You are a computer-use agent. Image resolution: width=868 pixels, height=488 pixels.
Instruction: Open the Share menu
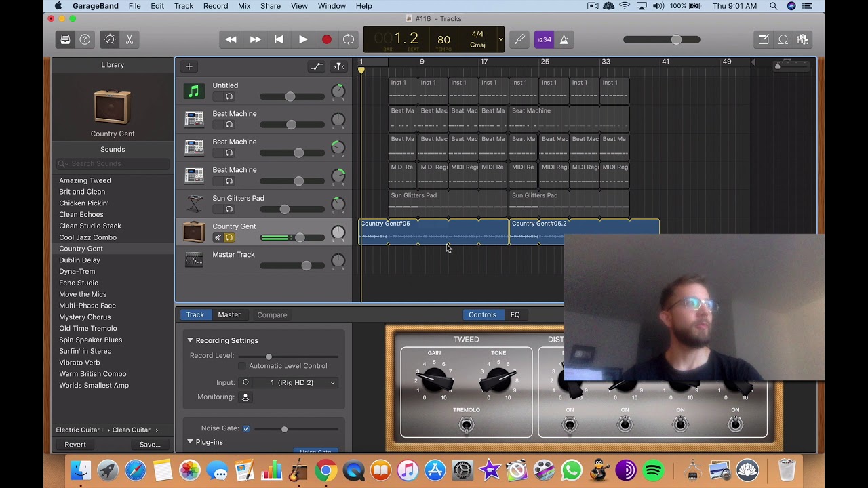[271, 6]
